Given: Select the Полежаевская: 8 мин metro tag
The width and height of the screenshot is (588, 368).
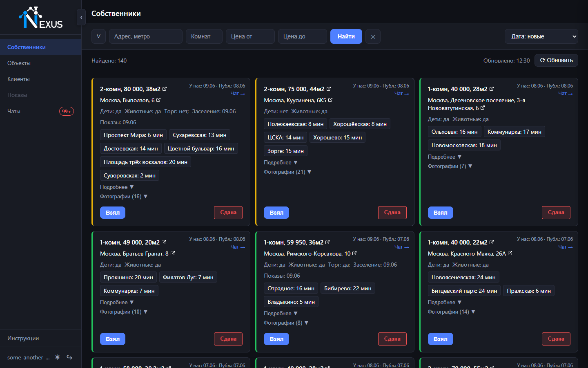Looking at the screenshot, I should click(x=296, y=124).
